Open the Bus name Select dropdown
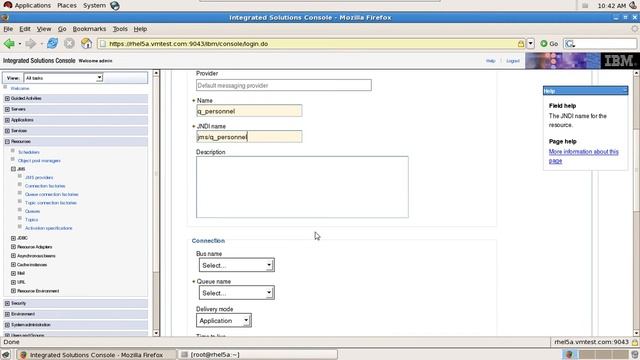 (x=236, y=265)
